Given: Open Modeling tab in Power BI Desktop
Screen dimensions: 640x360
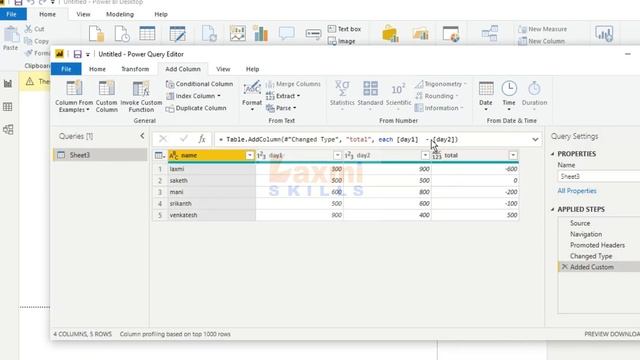Looking at the screenshot, I should point(120,14).
